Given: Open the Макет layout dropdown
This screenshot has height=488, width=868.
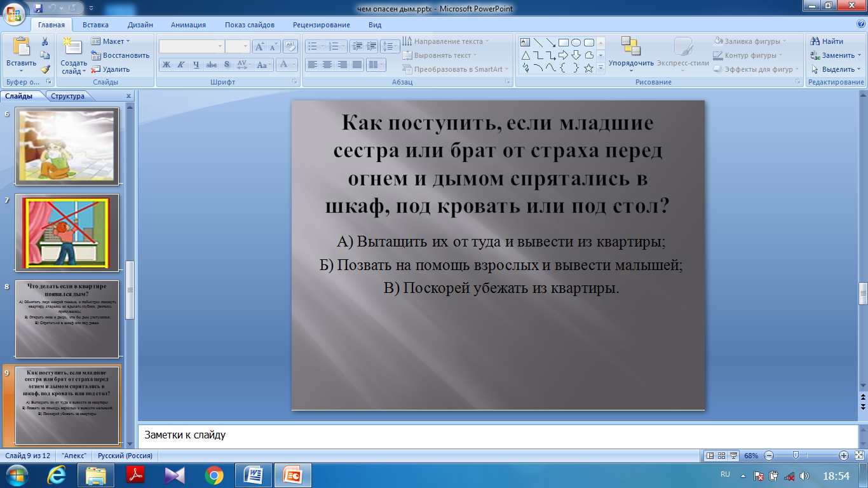Looking at the screenshot, I should pyautogui.click(x=111, y=41).
